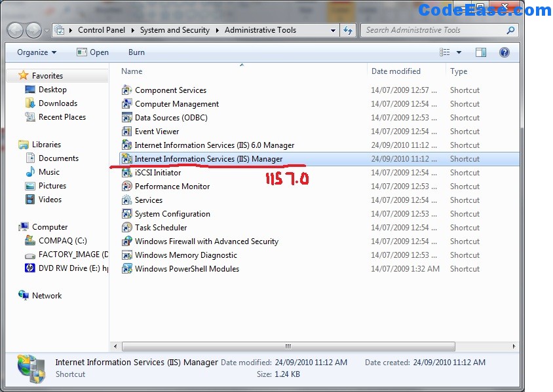This screenshot has width=553, height=392.
Task: Select the Task Scheduler clock icon
Action: click(x=126, y=228)
